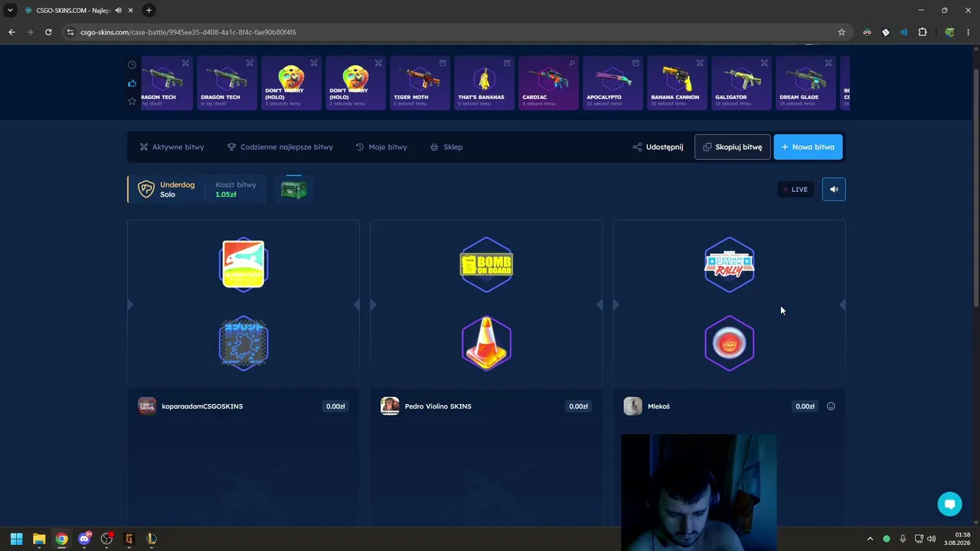Open the That's Bananas drop card

(485, 83)
